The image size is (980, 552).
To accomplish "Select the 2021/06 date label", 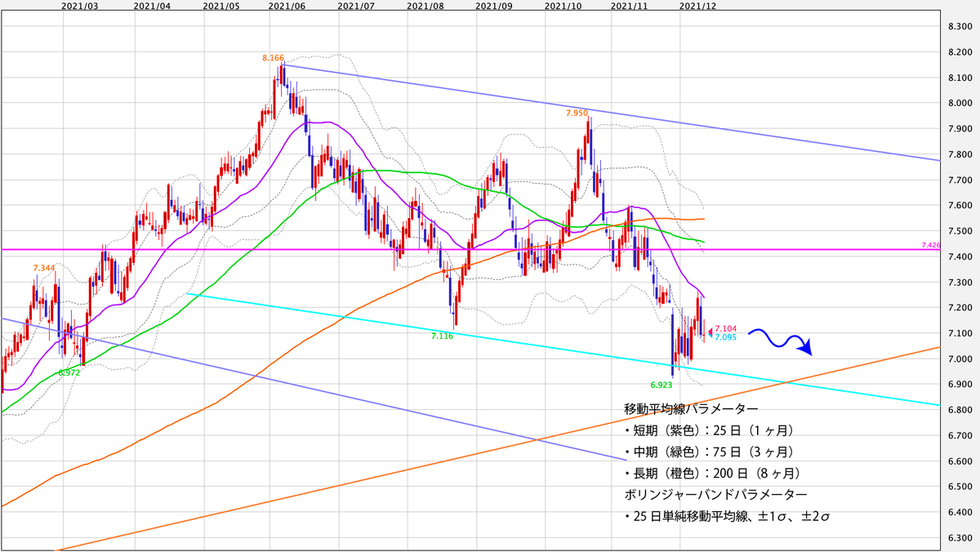I will pyautogui.click(x=287, y=5).
